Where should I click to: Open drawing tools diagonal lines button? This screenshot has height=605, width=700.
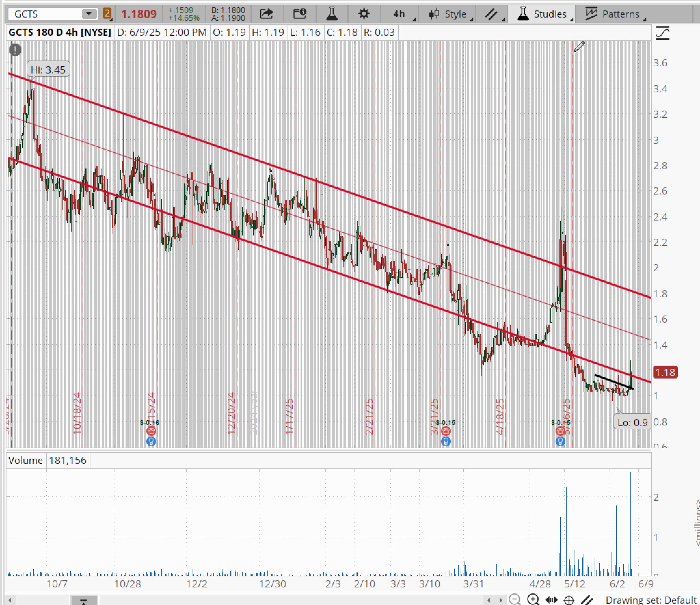pyautogui.click(x=492, y=14)
